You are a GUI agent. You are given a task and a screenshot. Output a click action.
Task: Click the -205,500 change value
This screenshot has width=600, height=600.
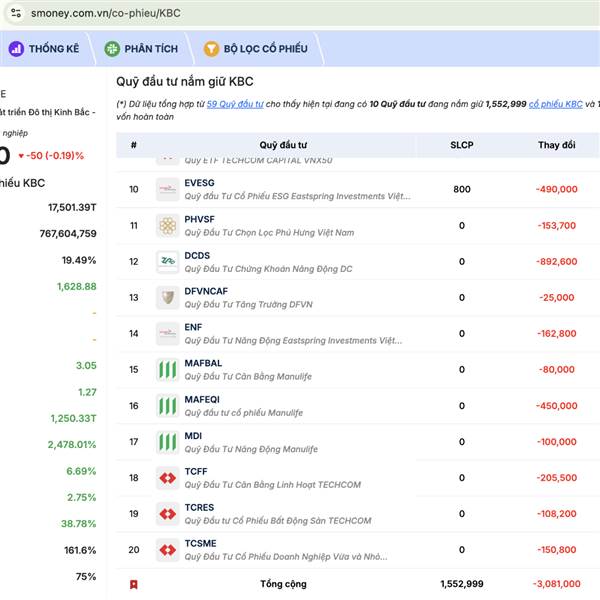pyautogui.click(x=557, y=478)
